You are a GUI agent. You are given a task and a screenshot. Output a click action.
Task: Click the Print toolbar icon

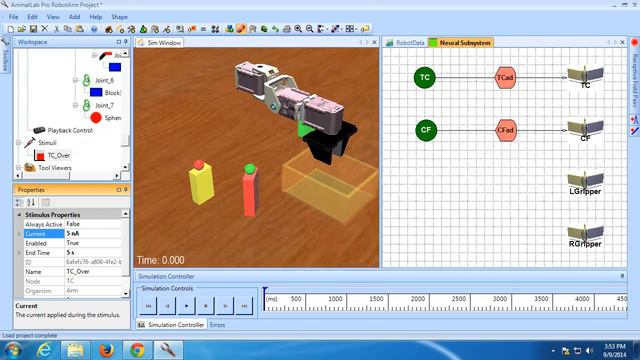[x=287, y=29]
